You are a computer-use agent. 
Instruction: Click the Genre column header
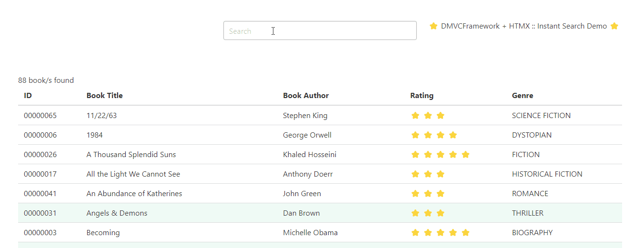[523, 96]
